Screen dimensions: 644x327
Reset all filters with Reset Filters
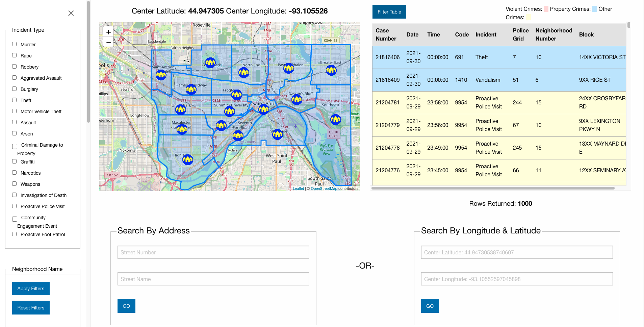click(x=31, y=308)
